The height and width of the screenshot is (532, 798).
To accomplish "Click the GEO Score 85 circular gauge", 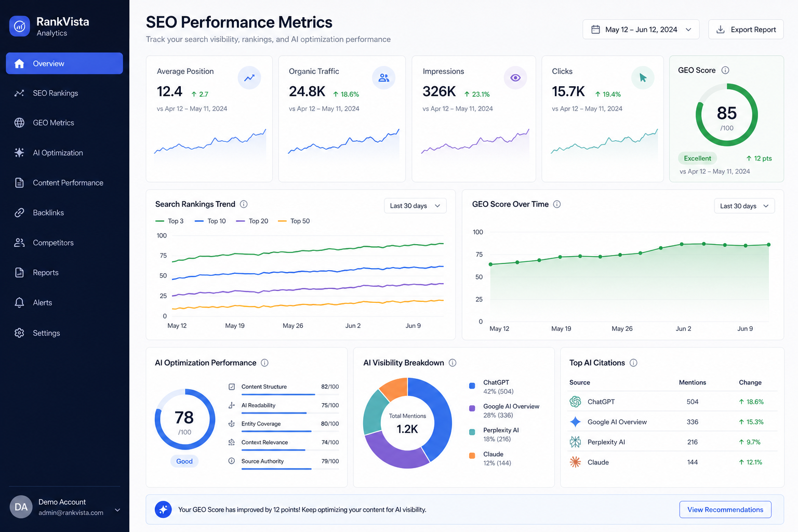I will coord(727,115).
